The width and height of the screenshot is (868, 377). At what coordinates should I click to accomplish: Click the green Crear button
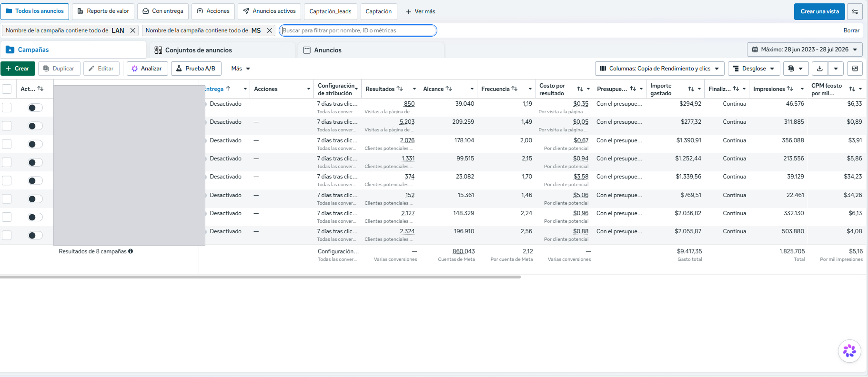(x=18, y=69)
